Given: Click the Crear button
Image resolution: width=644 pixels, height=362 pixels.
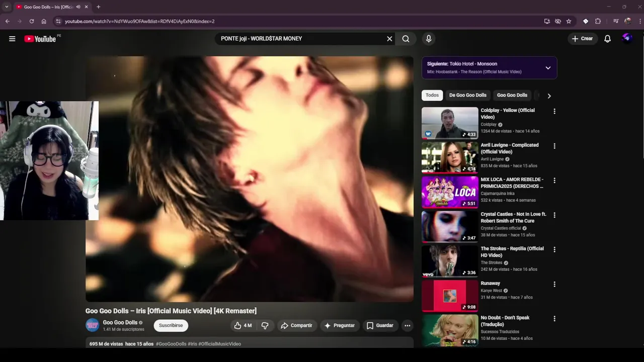Looking at the screenshot, I should click(x=583, y=39).
